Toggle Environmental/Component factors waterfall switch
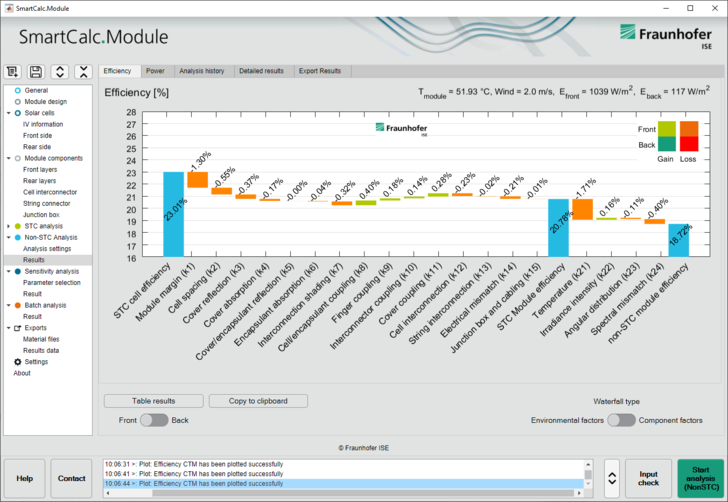 (621, 420)
